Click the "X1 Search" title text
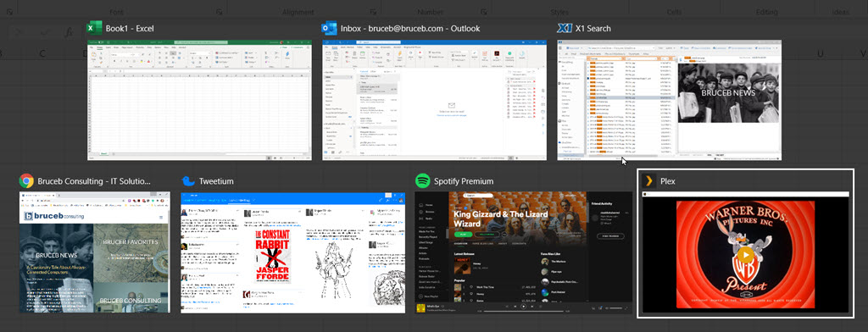Viewport: 868px width, 332px height. point(593,29)
